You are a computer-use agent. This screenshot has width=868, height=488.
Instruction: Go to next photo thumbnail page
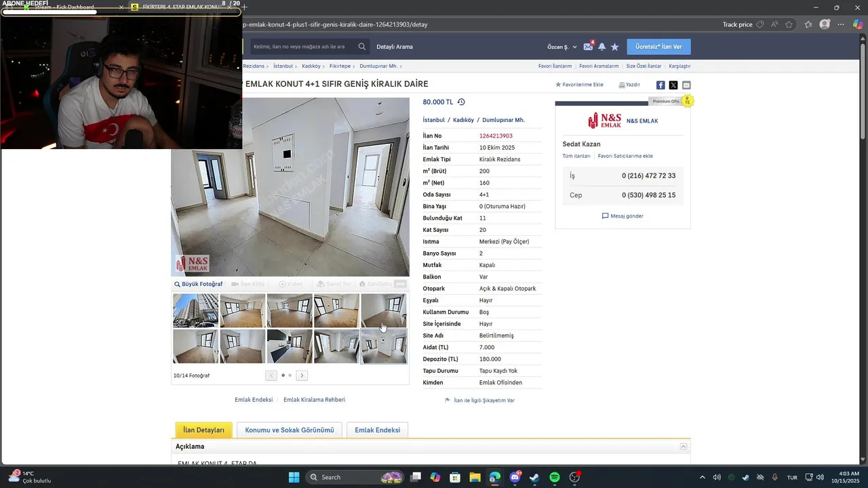(x=302, y=375)
